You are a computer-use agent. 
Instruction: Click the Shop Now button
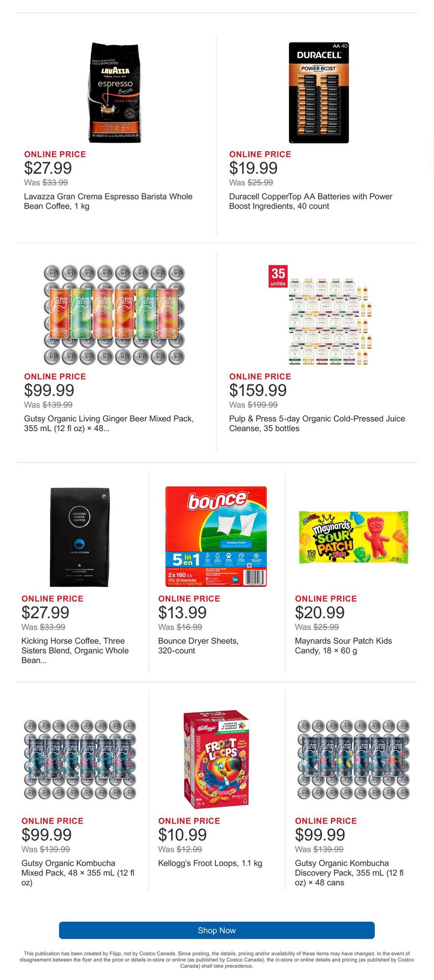tap(217, 930)
